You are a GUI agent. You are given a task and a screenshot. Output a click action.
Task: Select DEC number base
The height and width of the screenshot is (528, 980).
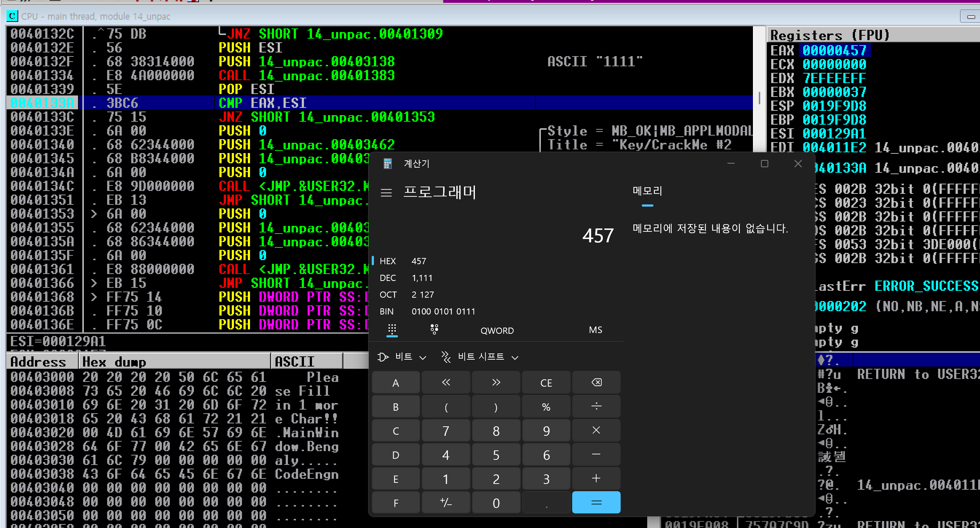[x=388, y=278]
